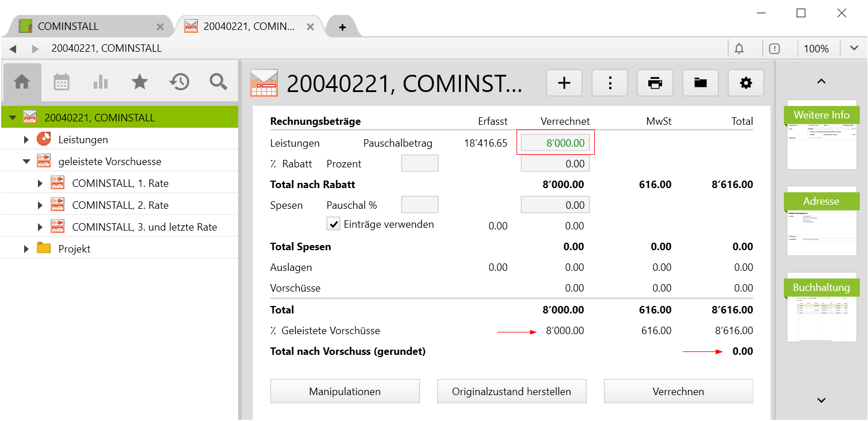The image size is (868, 421).
Task: Click Originalzustand herstellen button
Action: click(x=511, y=392)
